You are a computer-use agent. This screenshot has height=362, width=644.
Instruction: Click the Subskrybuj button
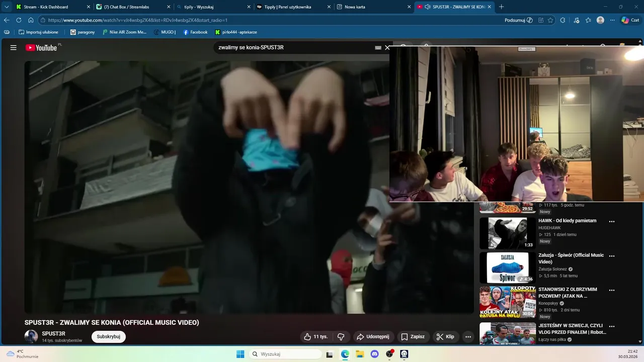pyautogui.click(x=108, y=337)
